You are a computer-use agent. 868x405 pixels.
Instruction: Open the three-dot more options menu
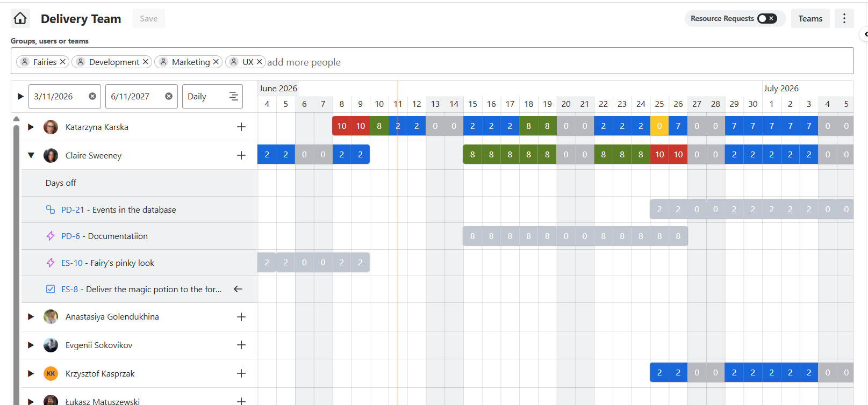[x=844, y=18]
